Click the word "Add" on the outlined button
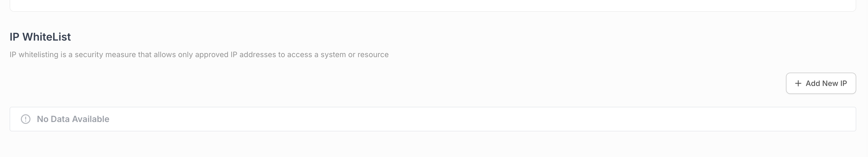The image size is (868, 157). (x=813, y=84)
